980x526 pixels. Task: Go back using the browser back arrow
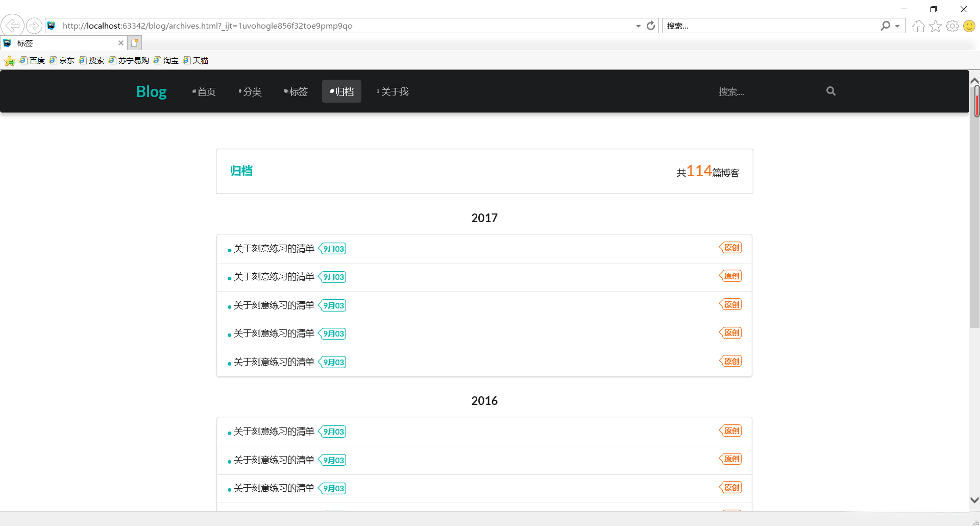[x=12, y=25]
